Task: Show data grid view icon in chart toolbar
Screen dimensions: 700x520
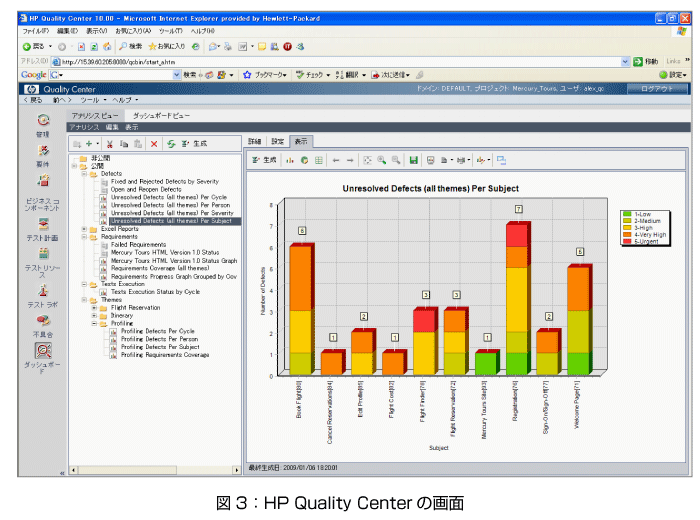Action: coord(319,160)
